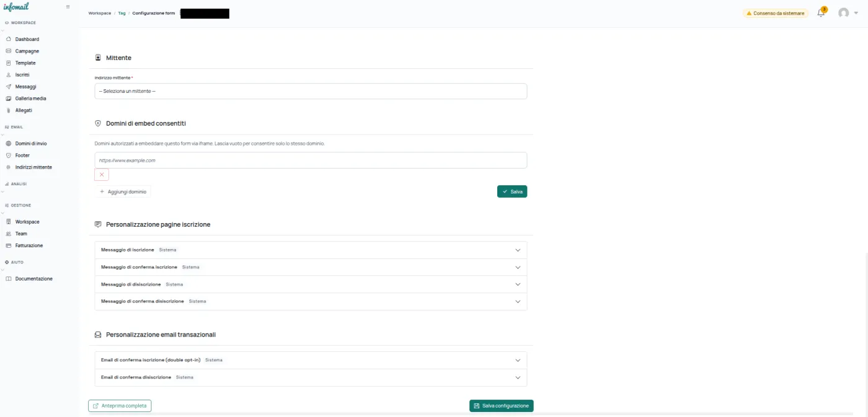868x417 pixels.
Task: Click the Tag breadcrumb link
Action: tap(122, 13)
